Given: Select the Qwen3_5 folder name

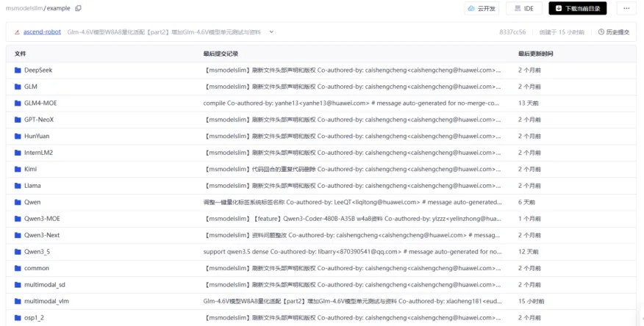Looking at the screenshot, I should point(37,252).
